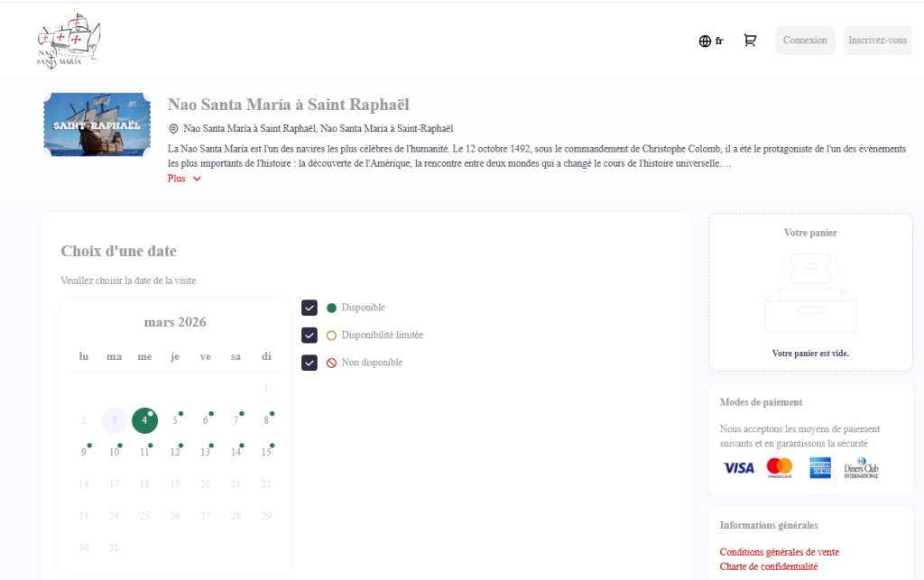Click the Connexion button
The height and width of the screenshot is (580, 924).
[804, 41]
